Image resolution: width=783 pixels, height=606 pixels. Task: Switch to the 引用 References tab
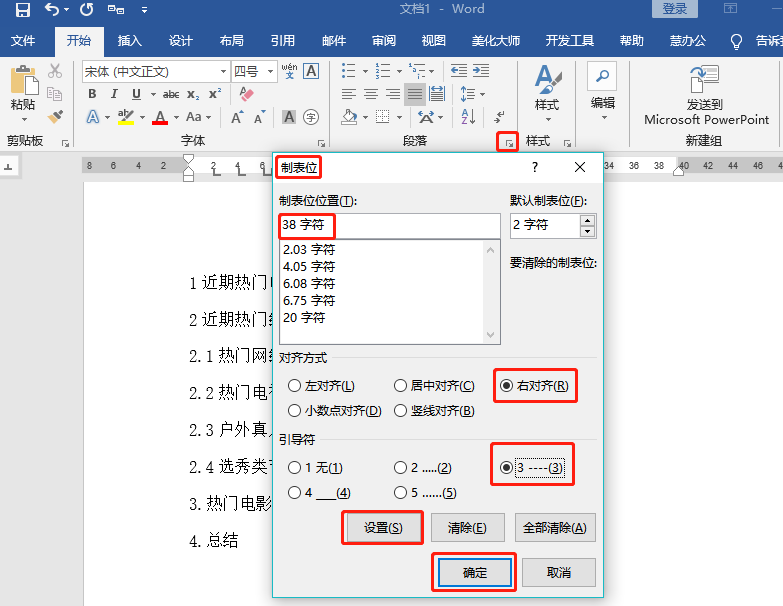[283, 41]
